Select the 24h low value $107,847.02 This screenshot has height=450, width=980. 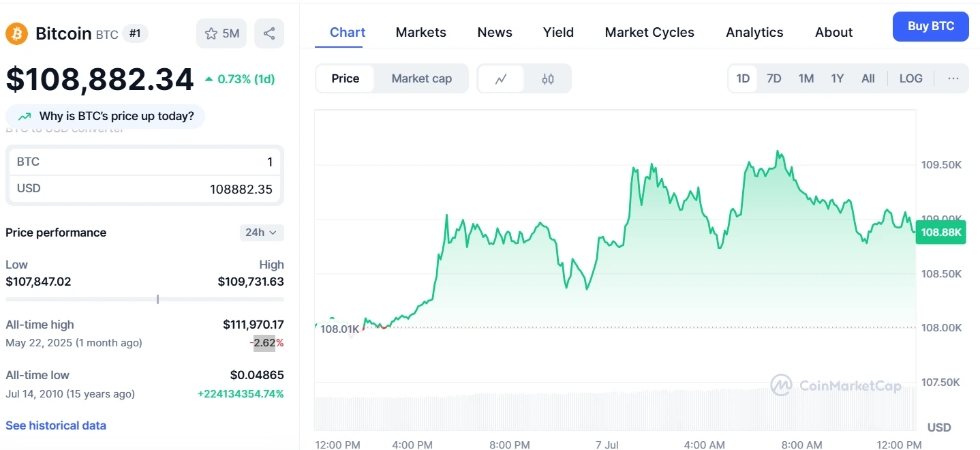38,282
